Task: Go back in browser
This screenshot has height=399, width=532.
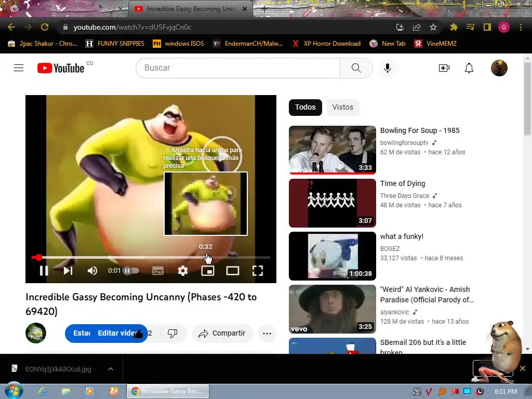Action: [11, 27]
